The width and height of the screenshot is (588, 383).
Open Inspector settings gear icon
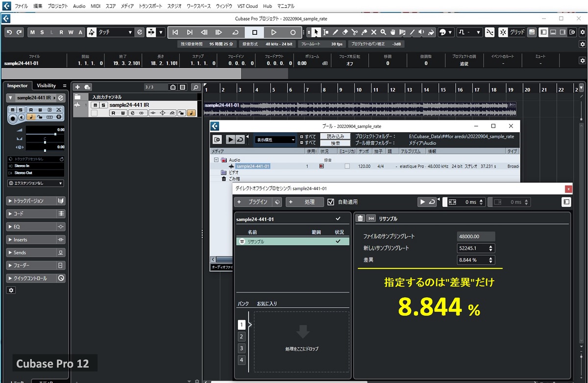[11, 290]
